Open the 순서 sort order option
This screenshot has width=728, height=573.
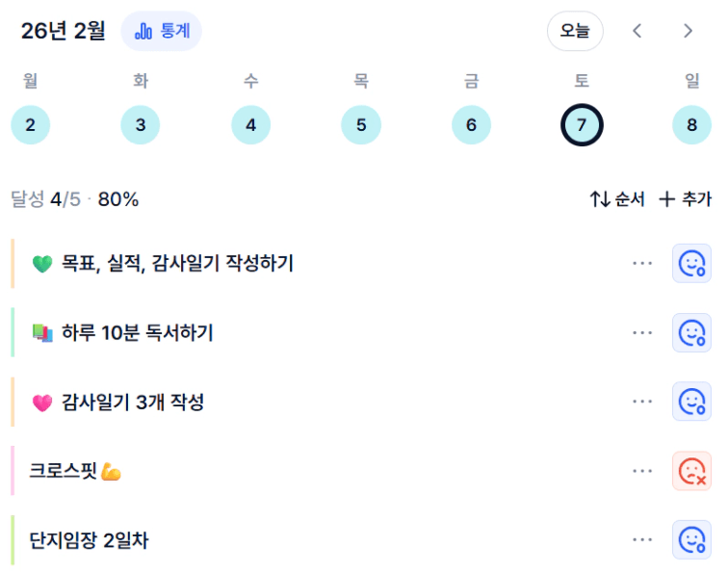(x=617, y=199)
